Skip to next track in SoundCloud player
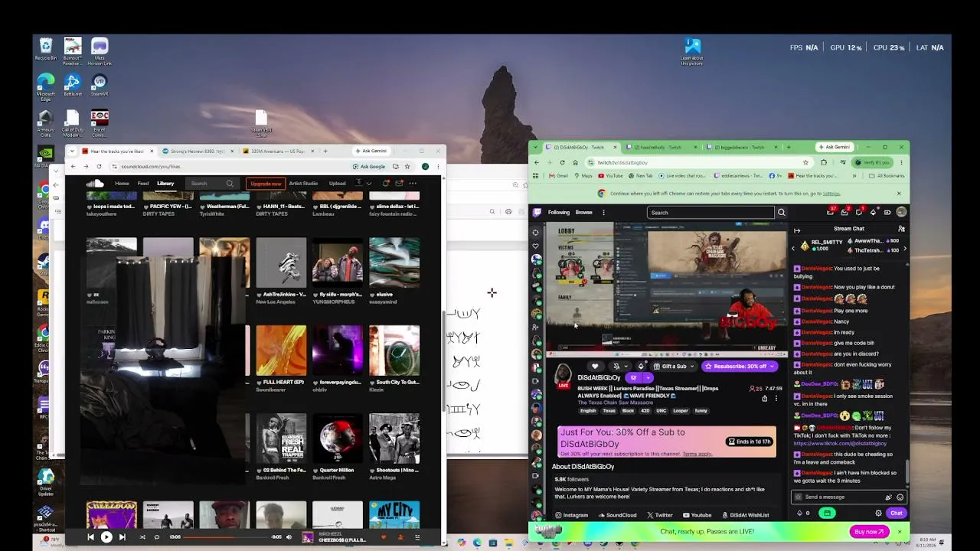 coord(122,537)
